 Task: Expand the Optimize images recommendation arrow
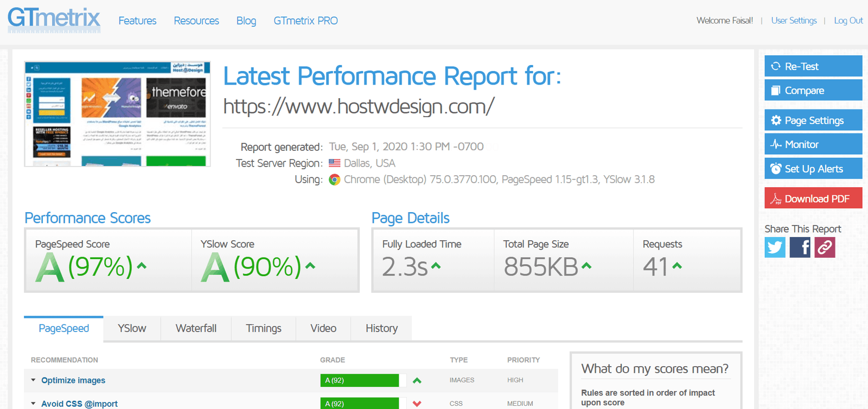click(33, 380)
